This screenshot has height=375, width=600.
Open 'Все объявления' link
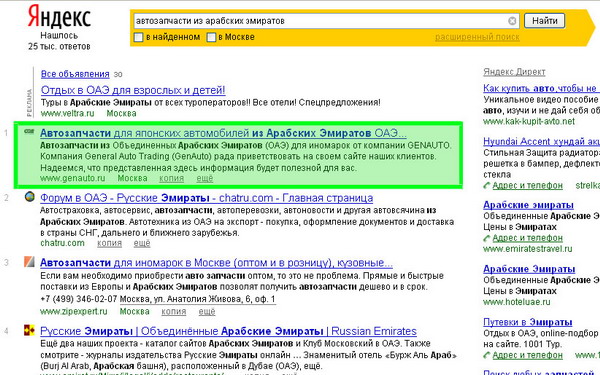tap(75, 74)
